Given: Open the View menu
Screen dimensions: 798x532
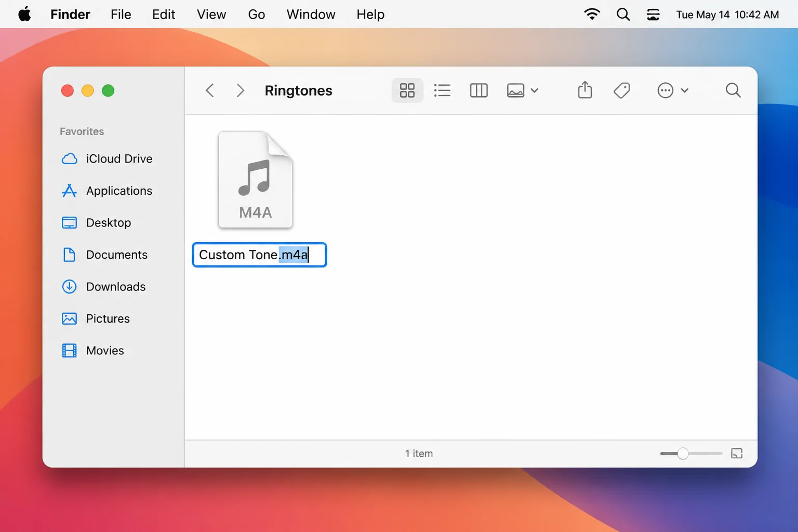Looking at the screenshot, I should (x=211, y=14).
